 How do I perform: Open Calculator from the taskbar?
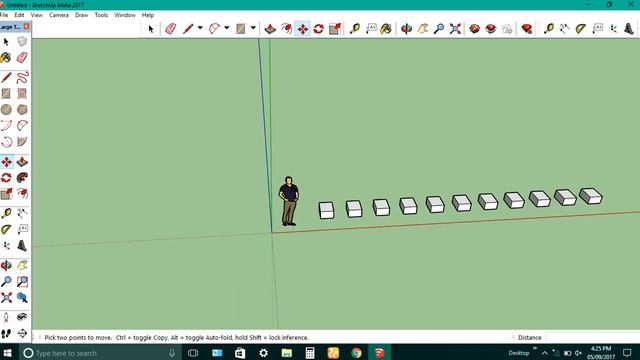310,353
